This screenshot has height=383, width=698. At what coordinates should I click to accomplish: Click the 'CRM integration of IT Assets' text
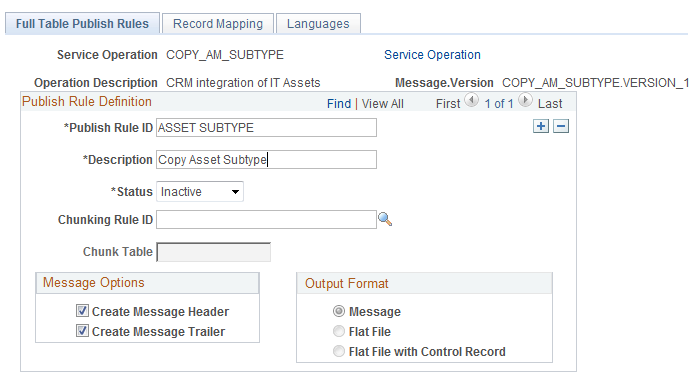243,83
